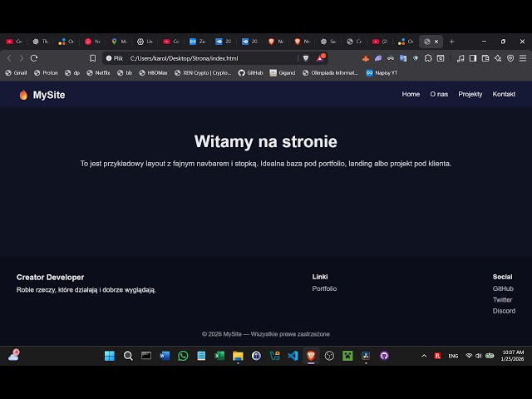Viewport: 532px width, 399px height.
Task: Open the translate extension icon
Action: coord(403,58)
